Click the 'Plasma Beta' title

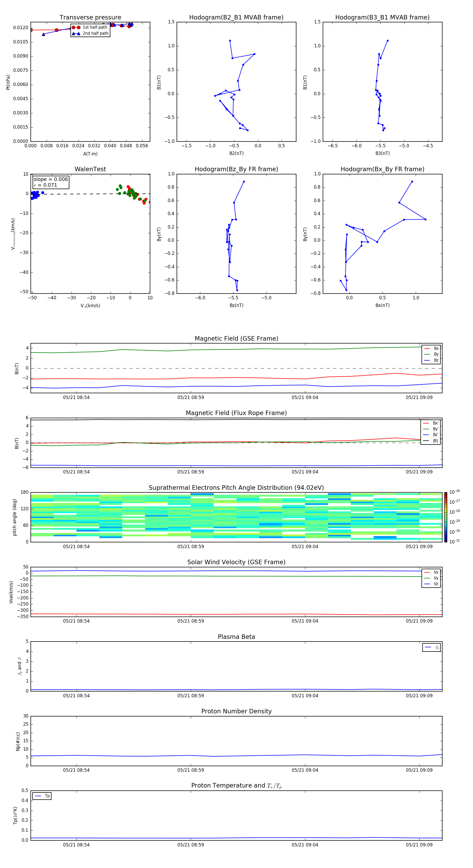[x=236, y=637]
